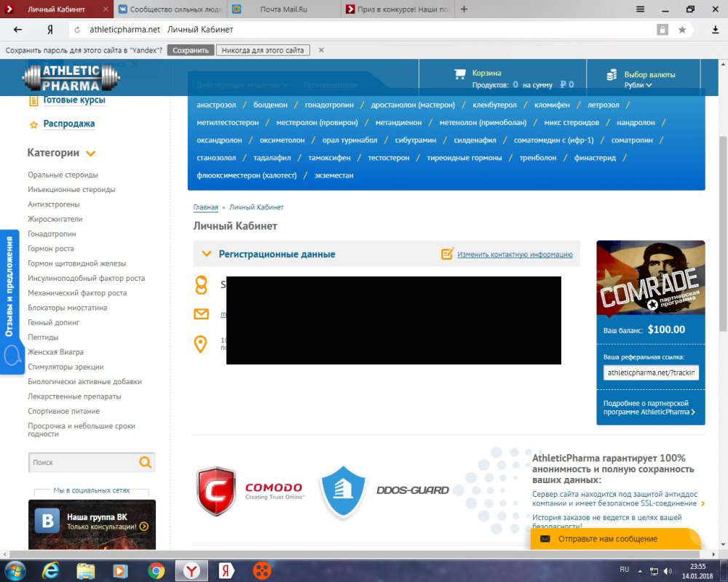Click the Athletic Pharma logo
728x582 pixels.
(x=71, y=78)
